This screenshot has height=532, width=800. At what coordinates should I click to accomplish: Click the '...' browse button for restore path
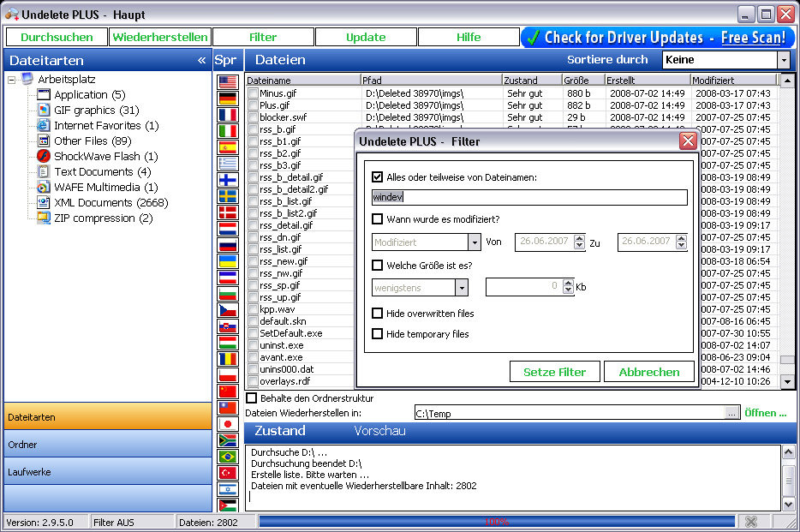point(731,413)
